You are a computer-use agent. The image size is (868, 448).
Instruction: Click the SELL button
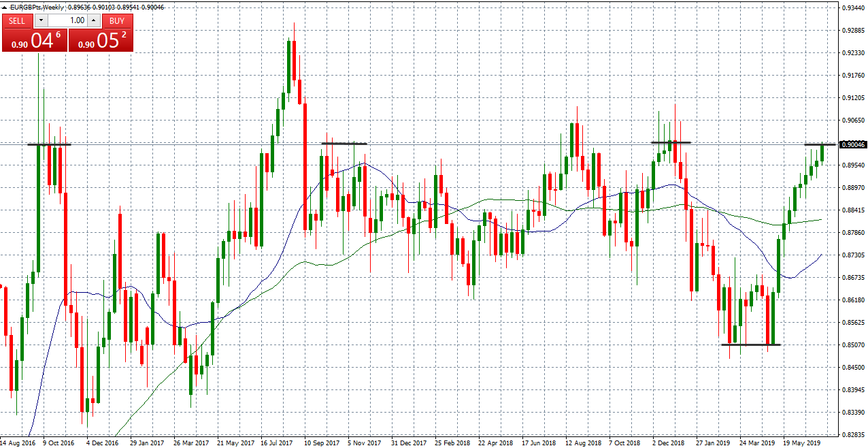pyautogui.click(x=17, y=20)
